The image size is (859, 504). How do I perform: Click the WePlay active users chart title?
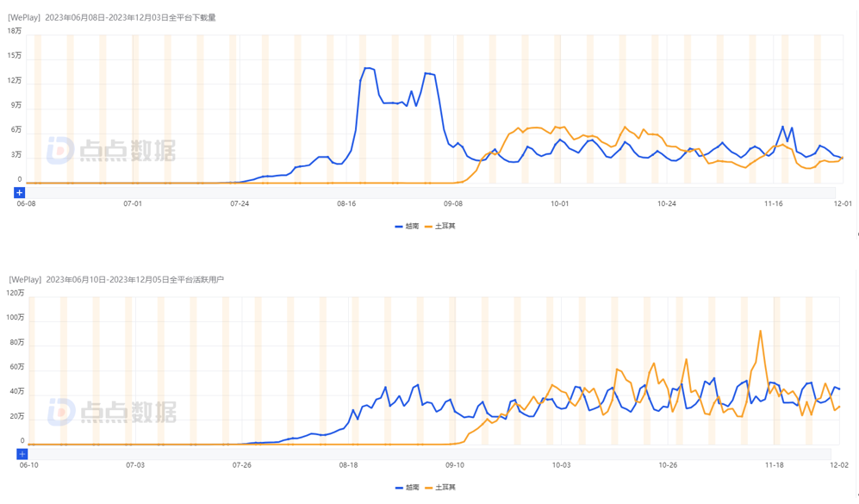[115, 280]
